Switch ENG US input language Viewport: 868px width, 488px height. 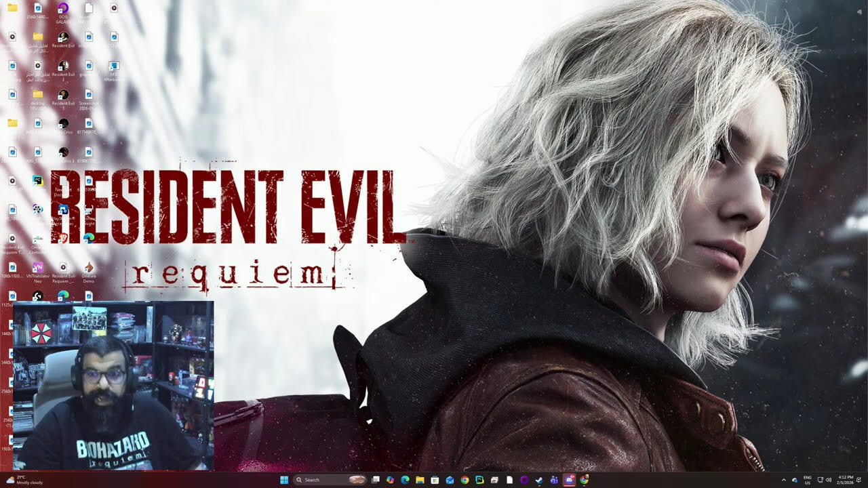[808, 480]
